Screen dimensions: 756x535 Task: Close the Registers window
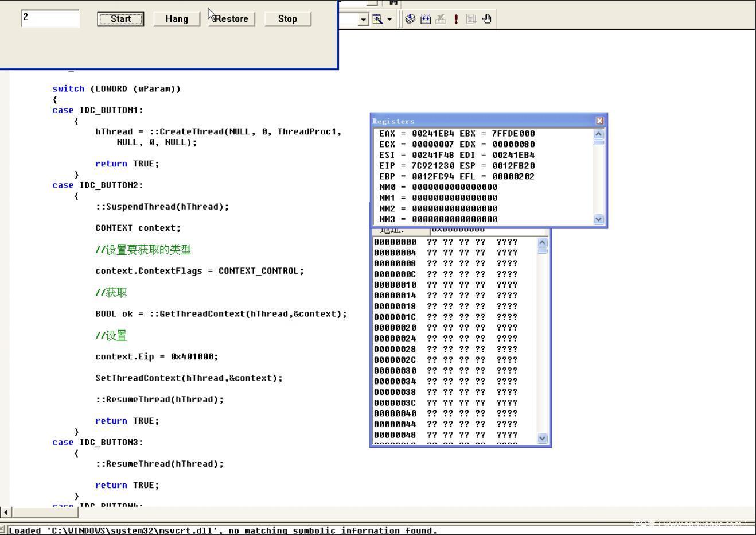coord(599,121)
